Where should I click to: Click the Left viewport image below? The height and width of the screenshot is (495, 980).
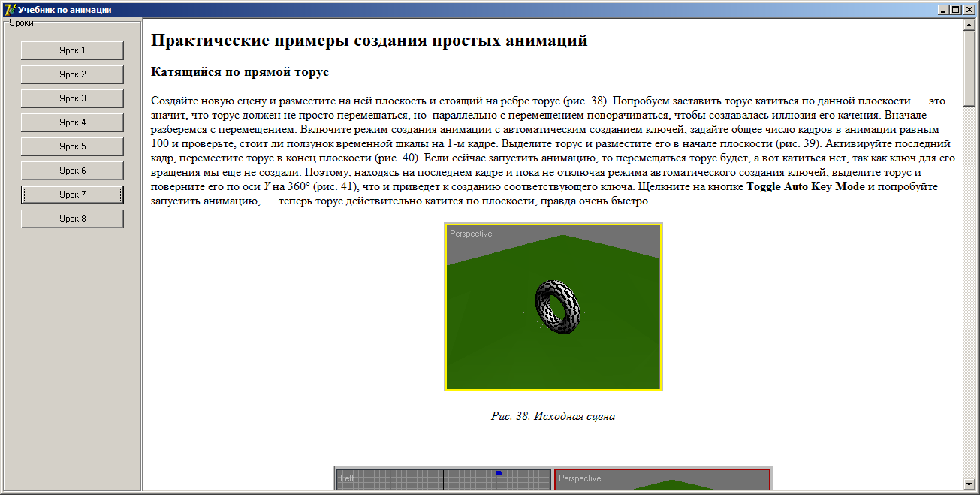click(443, 480)
